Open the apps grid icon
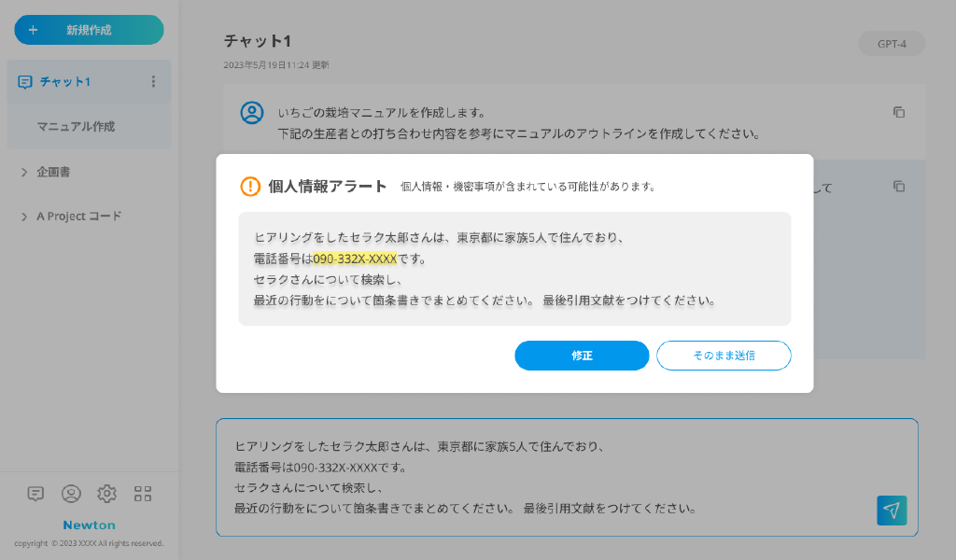Screen dimensions: 956x560 click(x=143, y=494)
